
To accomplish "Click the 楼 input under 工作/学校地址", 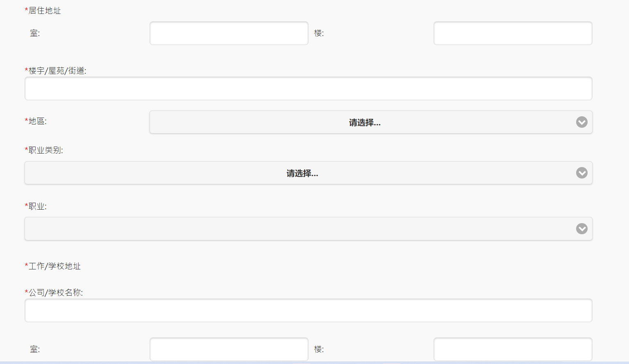I will [513, 349].
